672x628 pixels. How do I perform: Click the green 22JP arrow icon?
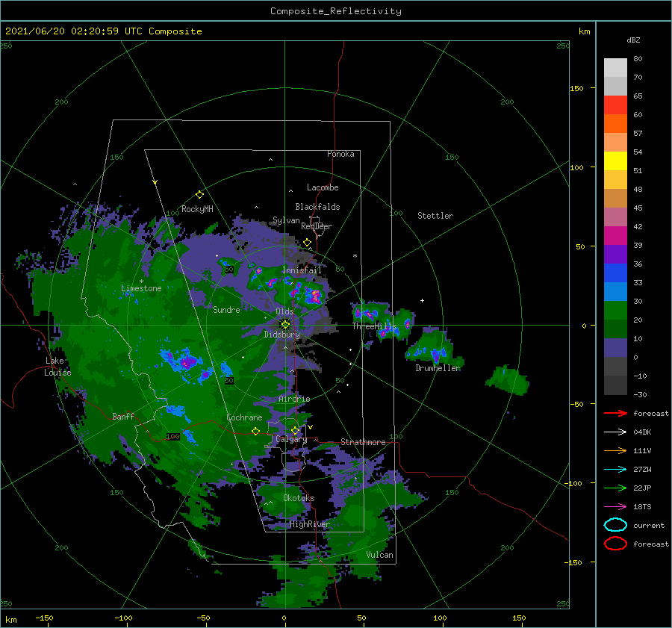pyautogui.click(x=615, y=488)
